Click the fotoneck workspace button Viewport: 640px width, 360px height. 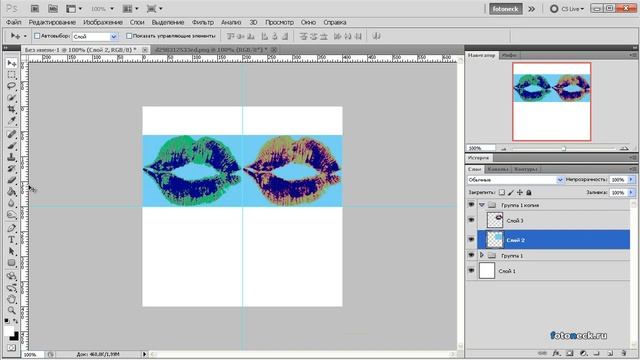505,9
